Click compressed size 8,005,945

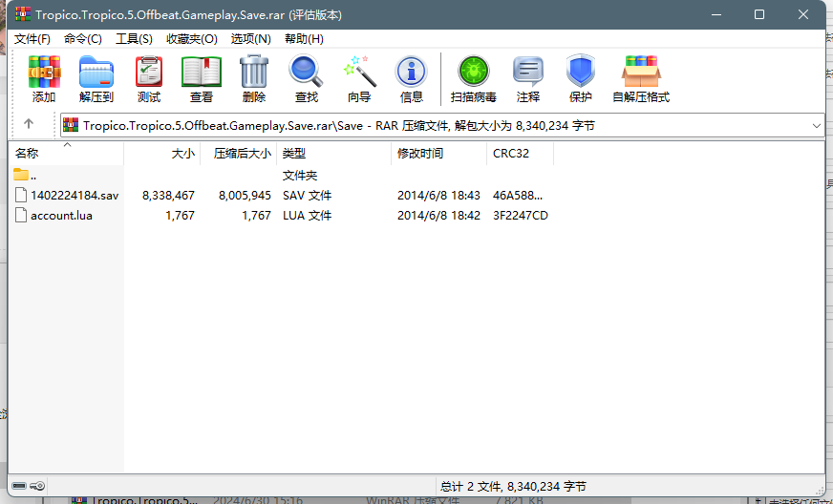245,196
